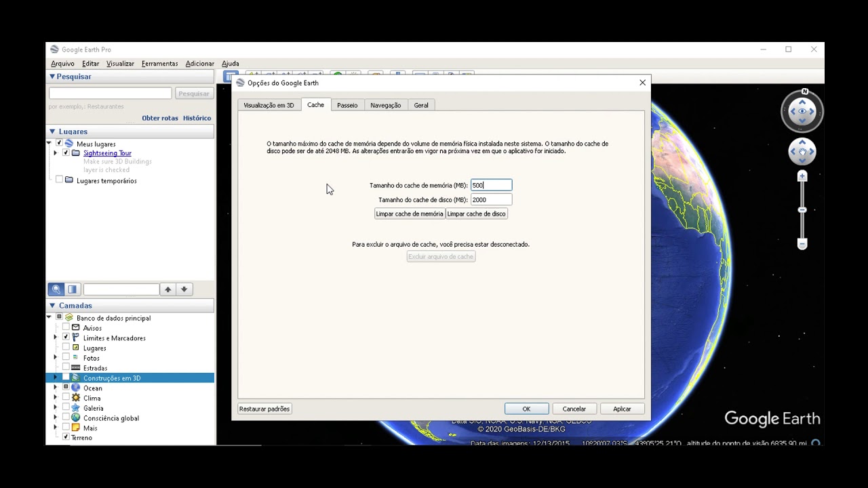
Task: Disable the Limites e Marcadores checkbox
Action: click(x=66, y=338)
